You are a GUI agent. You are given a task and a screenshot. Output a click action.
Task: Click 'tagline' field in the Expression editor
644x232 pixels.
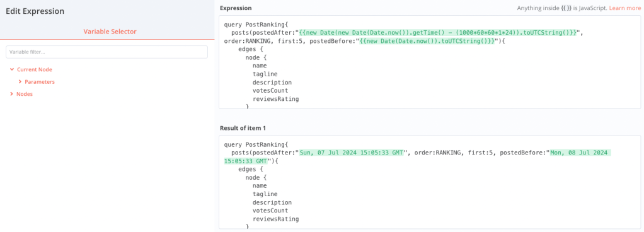click(x=265, y=74)
